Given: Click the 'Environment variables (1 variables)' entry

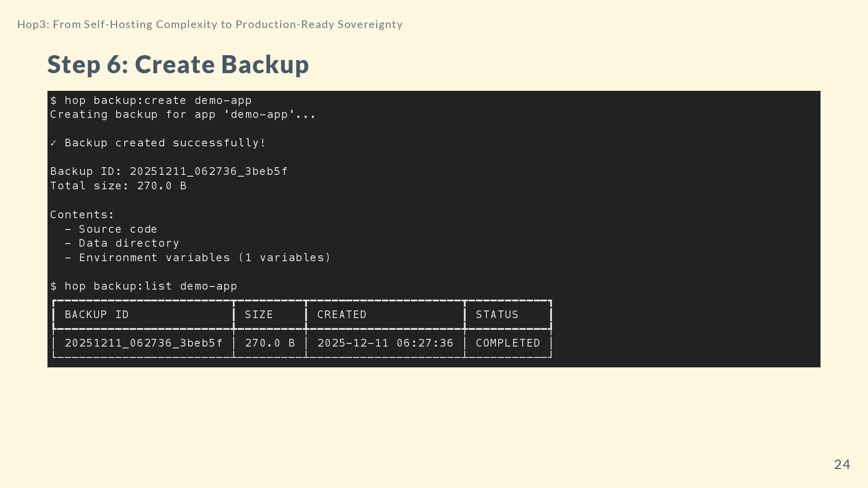Looking at the screenshot, I should tap(204, 258).
